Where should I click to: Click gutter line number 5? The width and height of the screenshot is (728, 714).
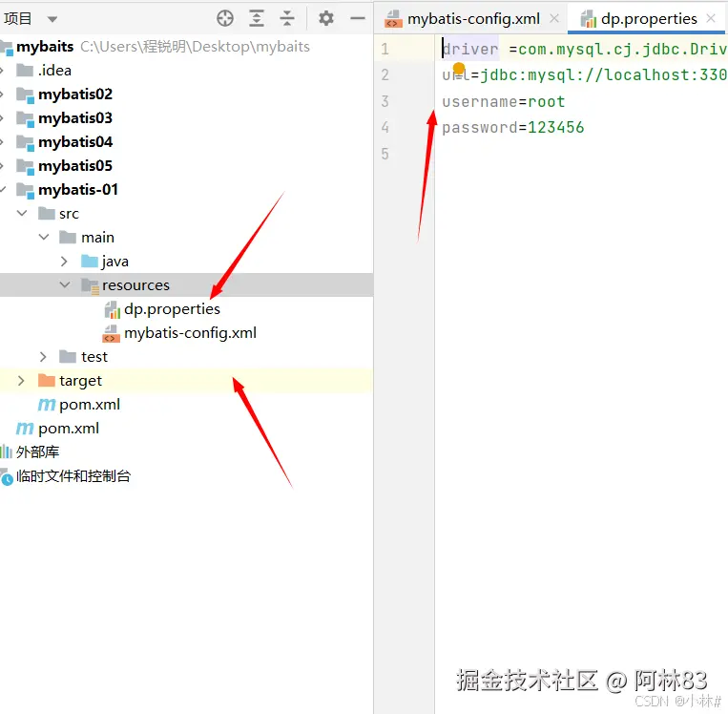[385, 154]
